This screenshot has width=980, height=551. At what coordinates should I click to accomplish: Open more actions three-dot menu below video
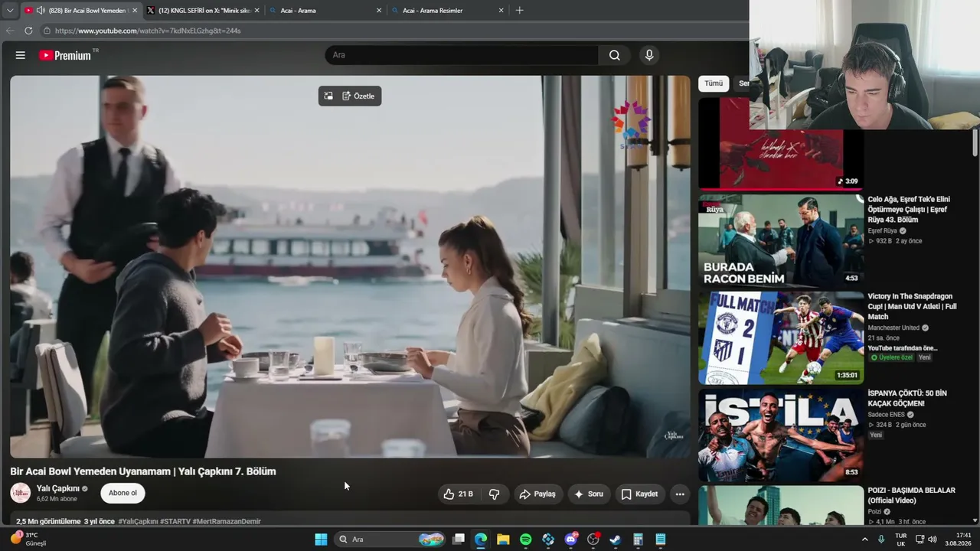coord(680,494)
